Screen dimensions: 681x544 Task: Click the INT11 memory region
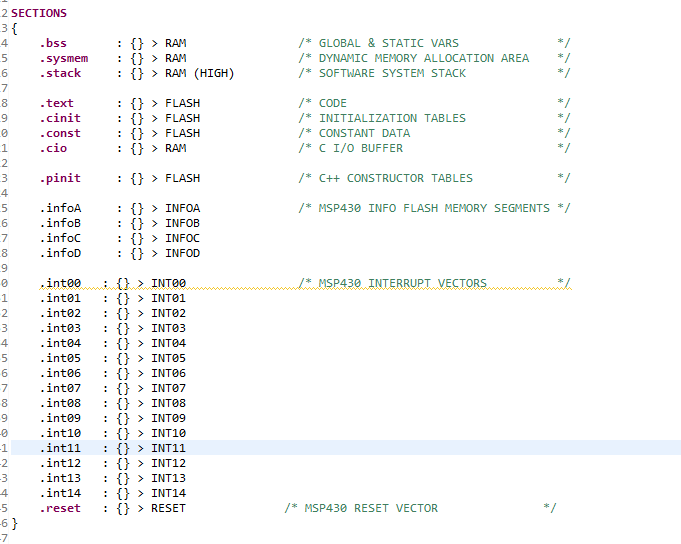click(169, 448)
